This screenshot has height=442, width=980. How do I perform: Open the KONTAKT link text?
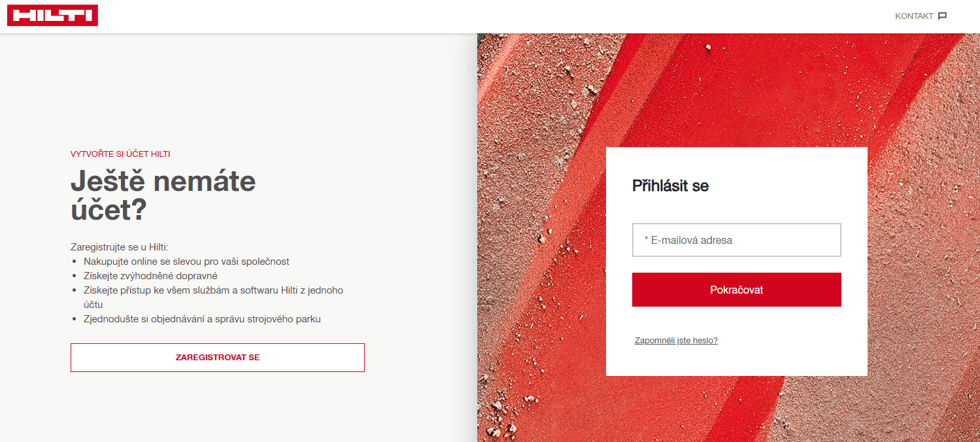coord(914,16)
